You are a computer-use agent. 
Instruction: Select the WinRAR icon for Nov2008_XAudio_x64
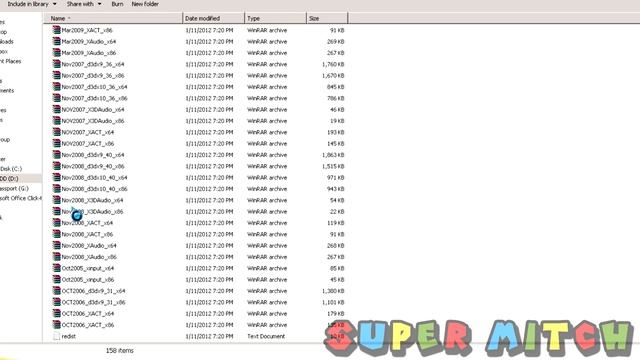pyautogui.click(x=56, y=246)
